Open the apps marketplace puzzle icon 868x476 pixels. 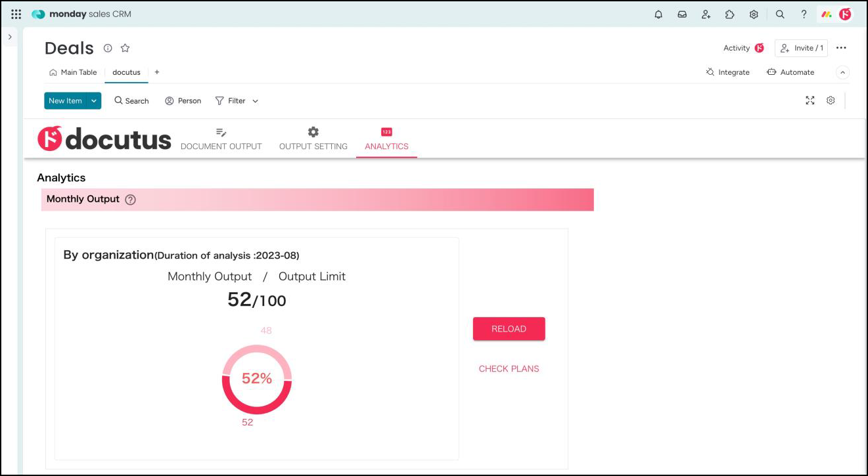(x=729, y=14)
